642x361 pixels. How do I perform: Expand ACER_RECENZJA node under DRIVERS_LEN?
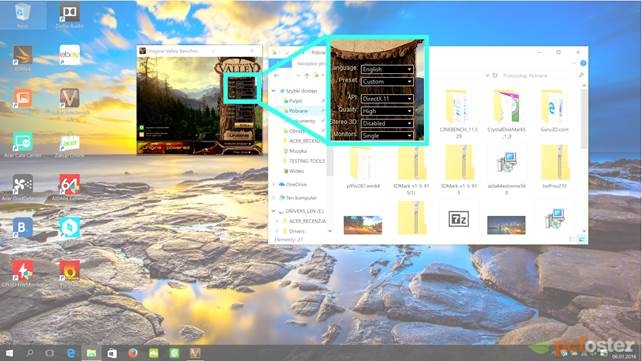[x=278, y=221]
